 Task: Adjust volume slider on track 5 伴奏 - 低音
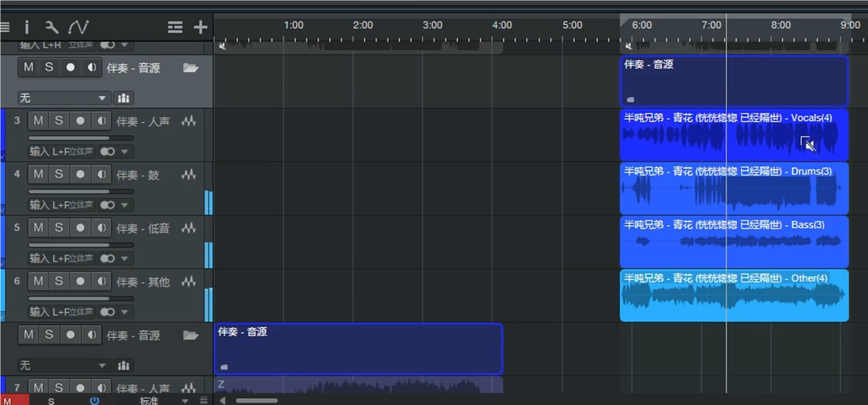[x=80, y=245]
